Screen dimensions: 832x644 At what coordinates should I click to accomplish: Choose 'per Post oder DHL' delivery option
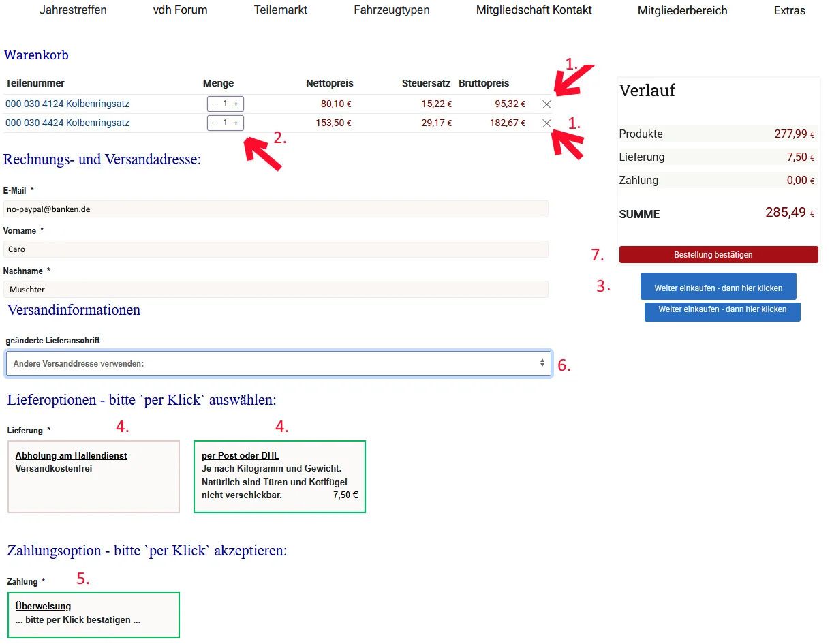[279, 476]
